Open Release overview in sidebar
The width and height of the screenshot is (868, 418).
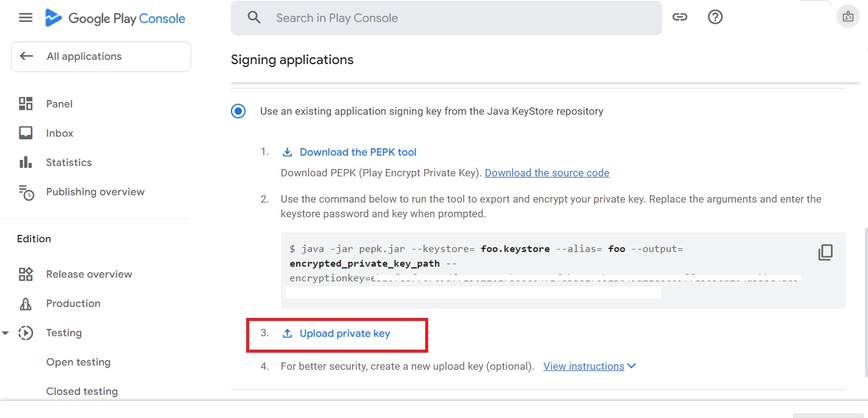point(89,274)
